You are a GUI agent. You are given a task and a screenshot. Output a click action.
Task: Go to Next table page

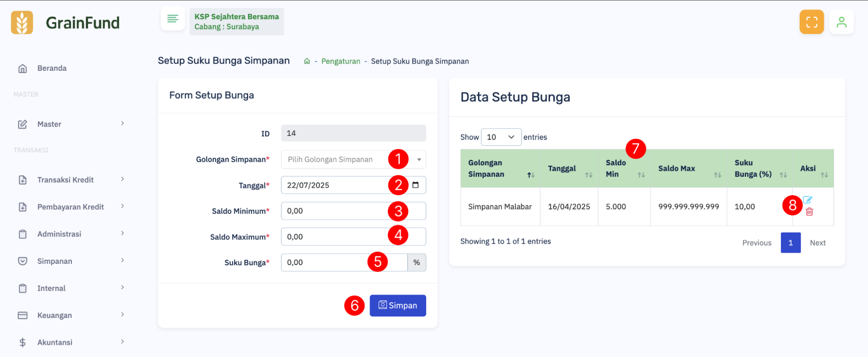[x=818, y=243]
